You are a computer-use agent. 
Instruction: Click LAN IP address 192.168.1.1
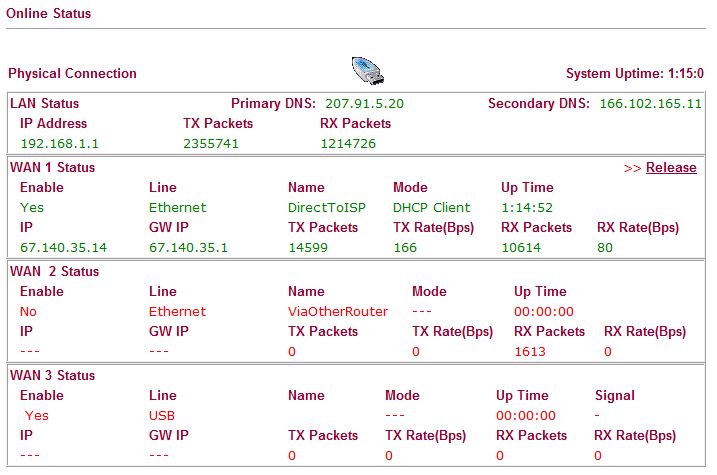59,144
